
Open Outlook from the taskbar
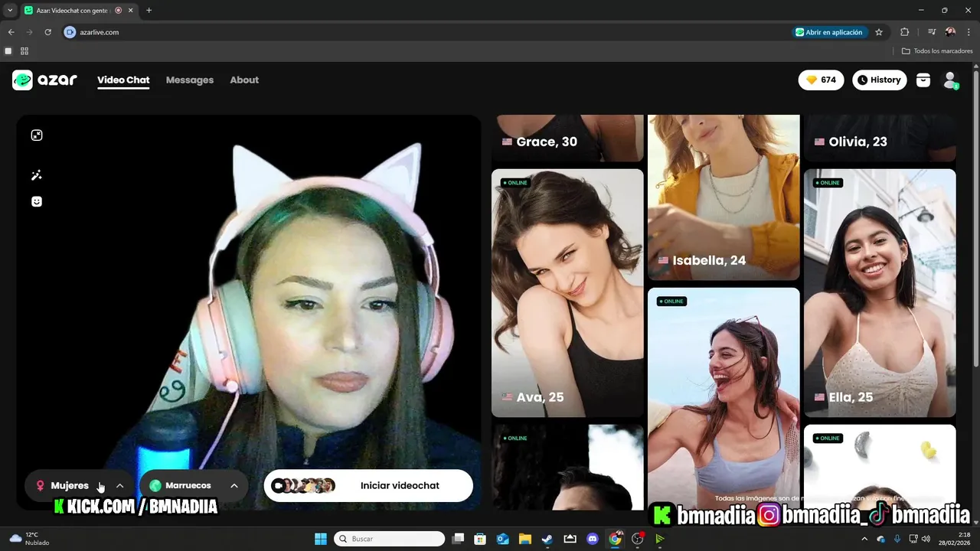[x=503, y=539]
